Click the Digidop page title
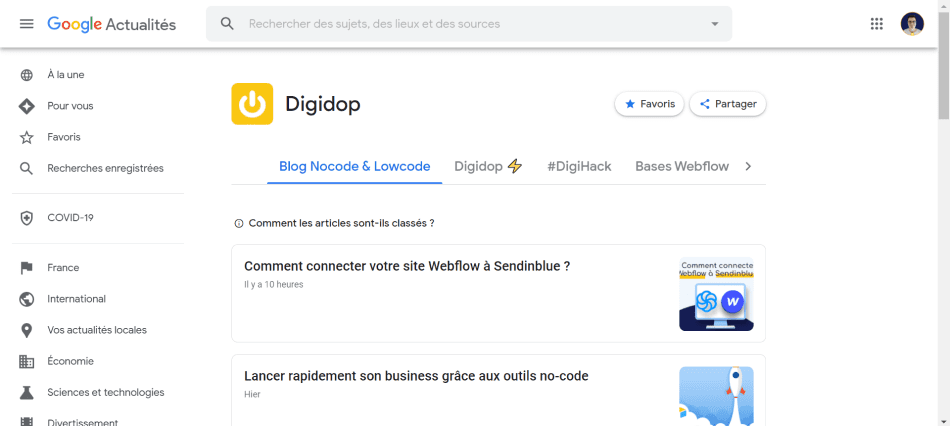 click(323, 104)
